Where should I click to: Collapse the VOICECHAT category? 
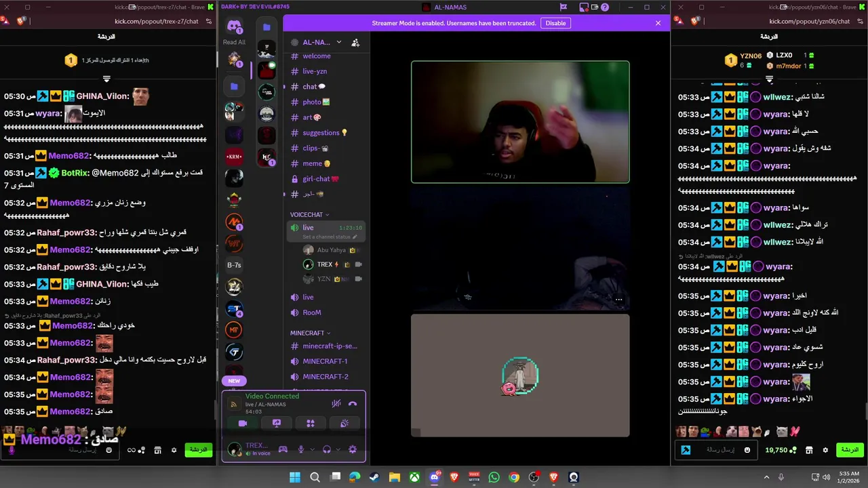[x=309, y=215]
